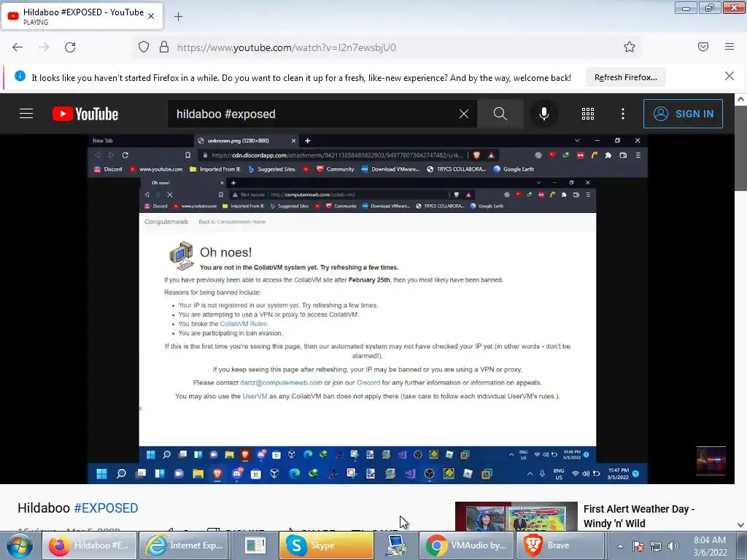Open the Firefox application menu
Viewport: 747px width, 560px height.
point(729,47)
